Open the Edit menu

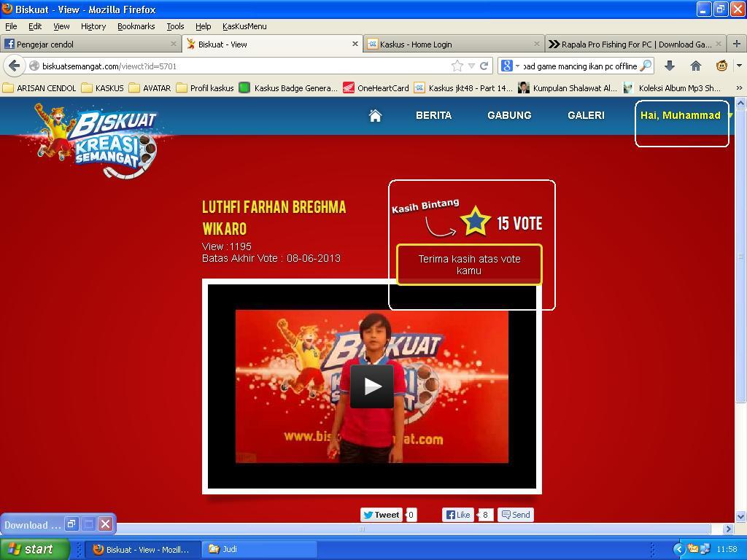tap(35, 26)
